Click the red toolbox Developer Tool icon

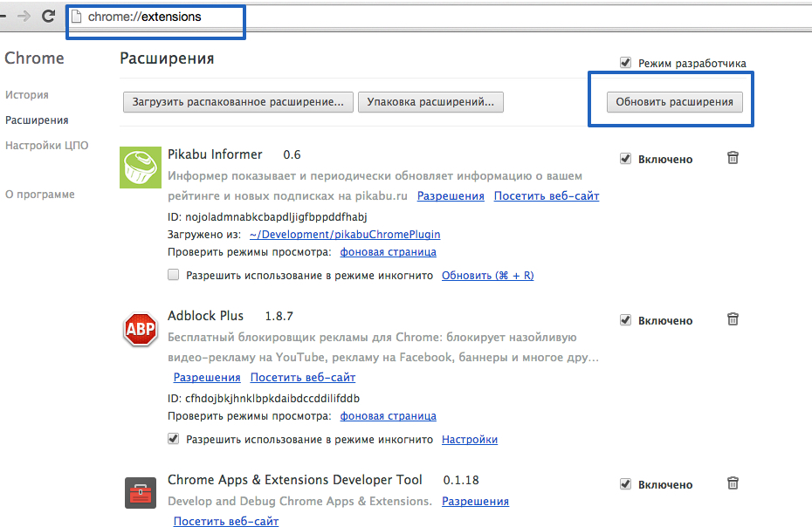[141, 493]
